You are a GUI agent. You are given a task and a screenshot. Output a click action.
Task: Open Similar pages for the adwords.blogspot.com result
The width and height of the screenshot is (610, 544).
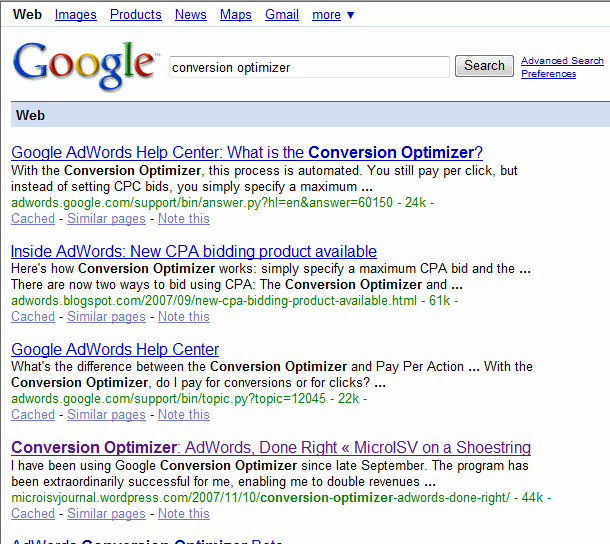106,316
